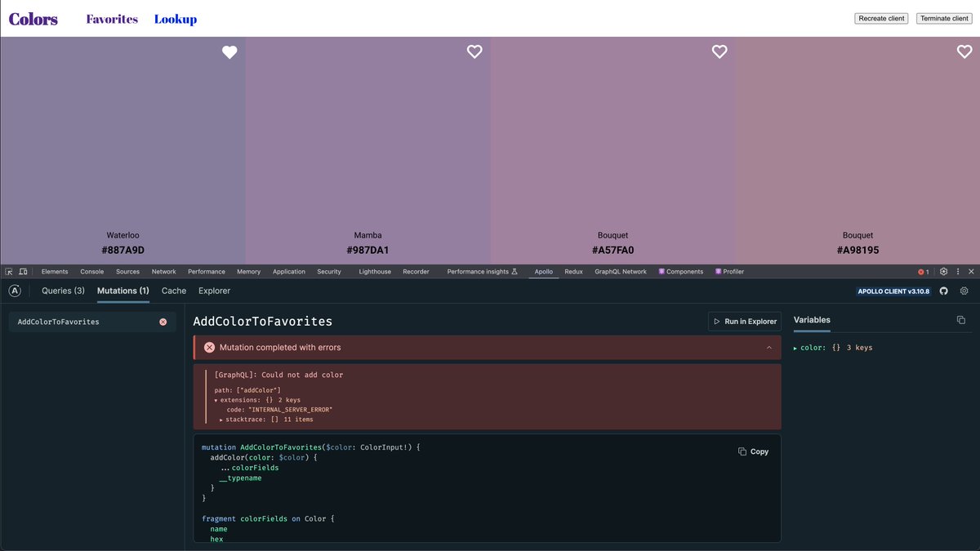Switch to the Security DevTools tab
Viewport: 980px width, 551px height.
point(329,272)
